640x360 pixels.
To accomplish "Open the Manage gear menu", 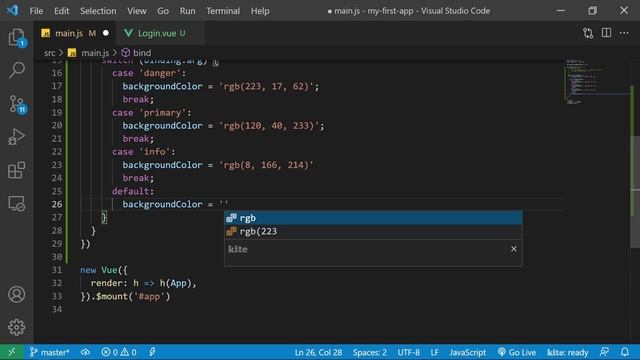I will 16,327.
